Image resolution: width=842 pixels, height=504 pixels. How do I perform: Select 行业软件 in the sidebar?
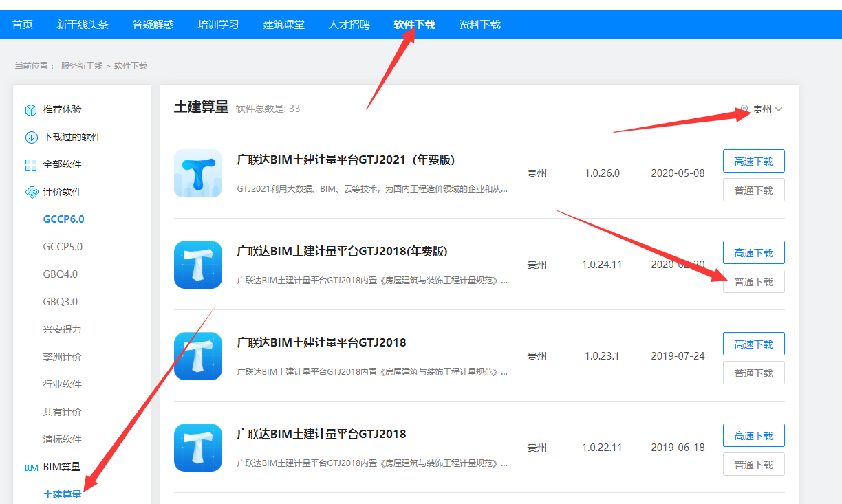pyautogui.click(x=62, y=384)
